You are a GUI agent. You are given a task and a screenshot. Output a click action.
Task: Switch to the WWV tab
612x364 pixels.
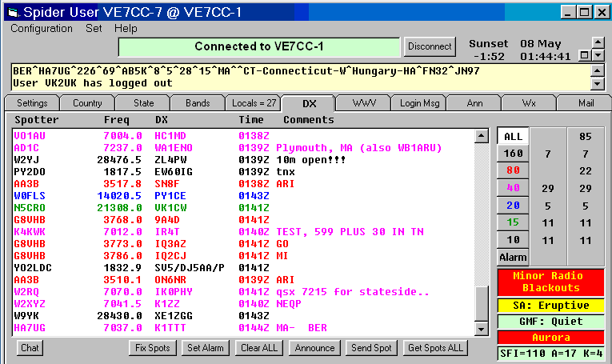tap(364, 103)
